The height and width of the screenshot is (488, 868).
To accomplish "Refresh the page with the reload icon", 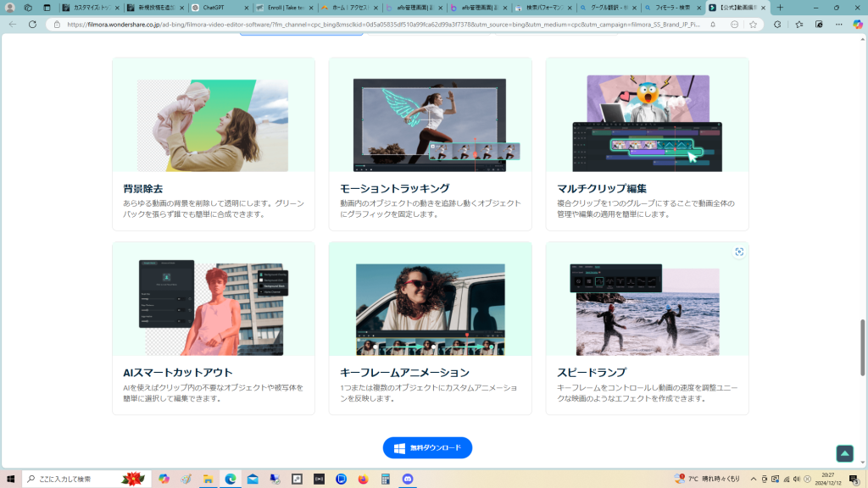I will pyautogui.click(x=32, y=25).
